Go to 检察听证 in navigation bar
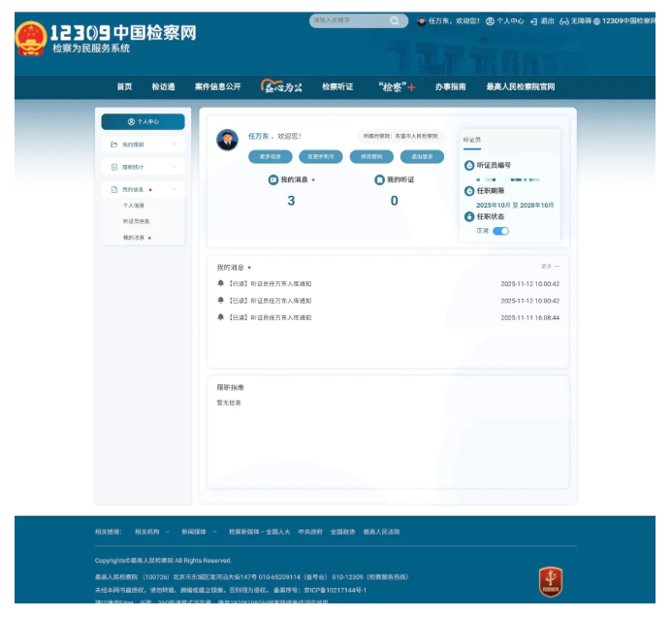 coord(337,86)
